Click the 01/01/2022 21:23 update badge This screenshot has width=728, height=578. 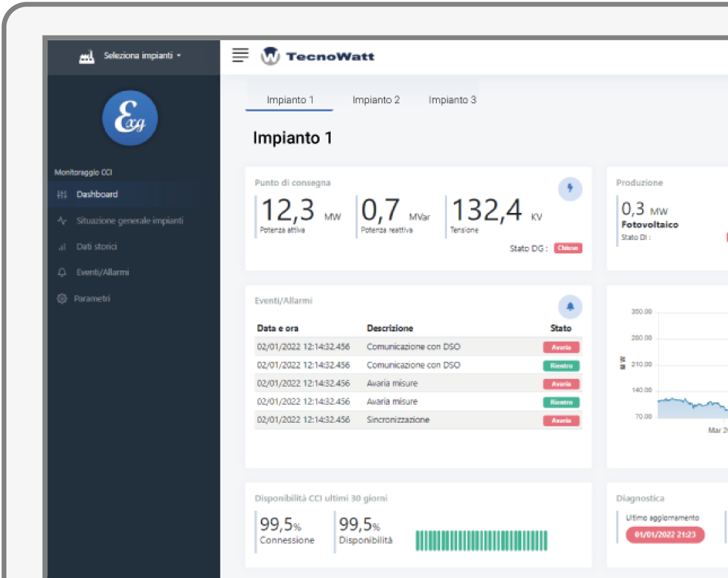(x=665, y=535)
